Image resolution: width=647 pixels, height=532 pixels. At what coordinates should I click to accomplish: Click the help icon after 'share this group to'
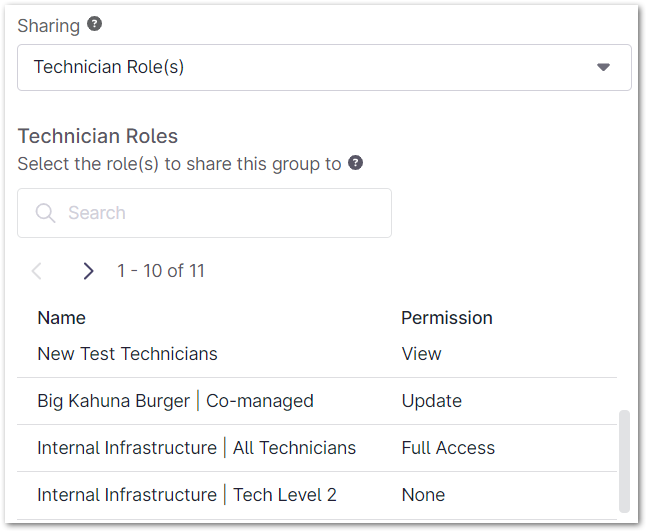click(x=355, y=163)
